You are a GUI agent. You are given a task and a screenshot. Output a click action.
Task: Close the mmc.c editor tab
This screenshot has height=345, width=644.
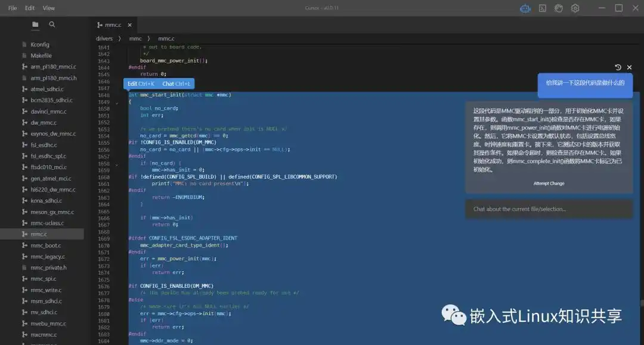click(x=129, y=25)
